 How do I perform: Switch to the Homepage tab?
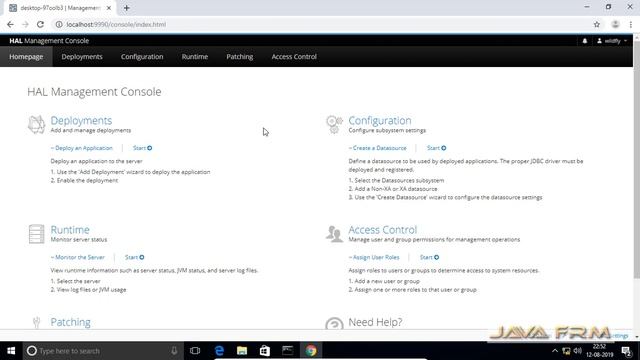(x=26, y=56)
